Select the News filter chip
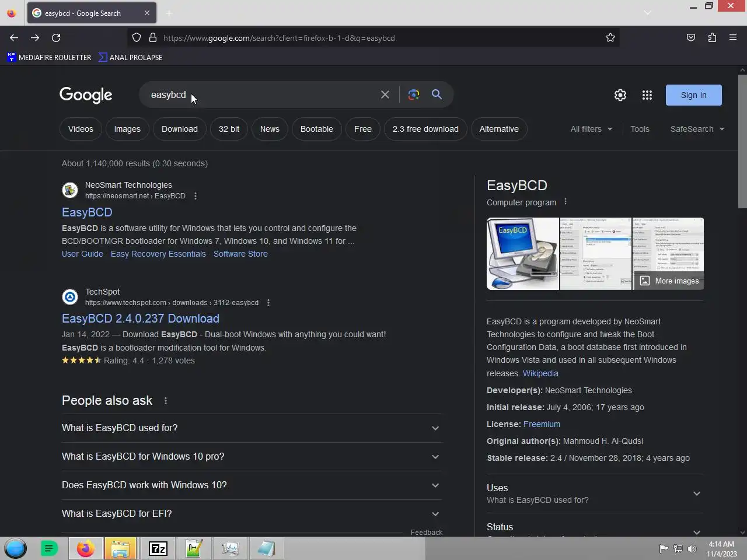This screenshot has height=560, width=747. [270, 129]
